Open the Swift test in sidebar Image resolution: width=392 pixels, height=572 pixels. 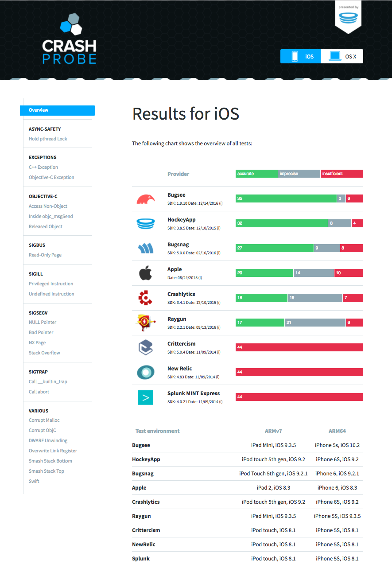tap(34, 481)
